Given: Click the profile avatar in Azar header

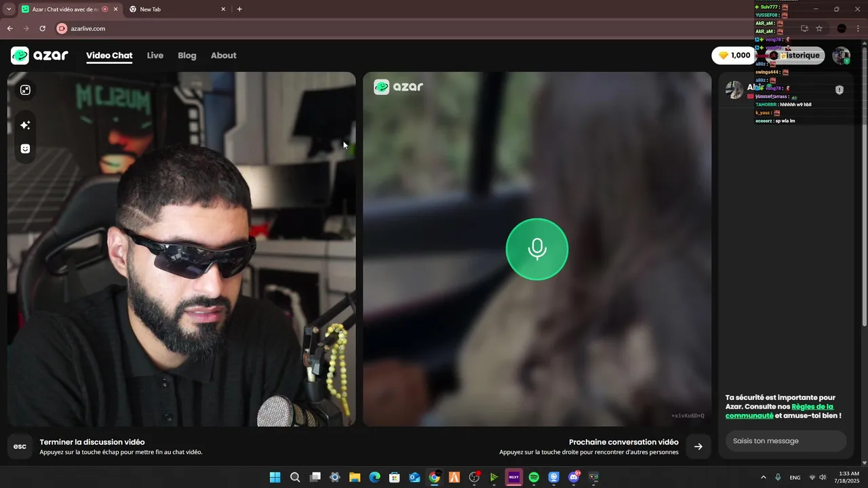Looking at the screenshot, I should coord(842,56).
